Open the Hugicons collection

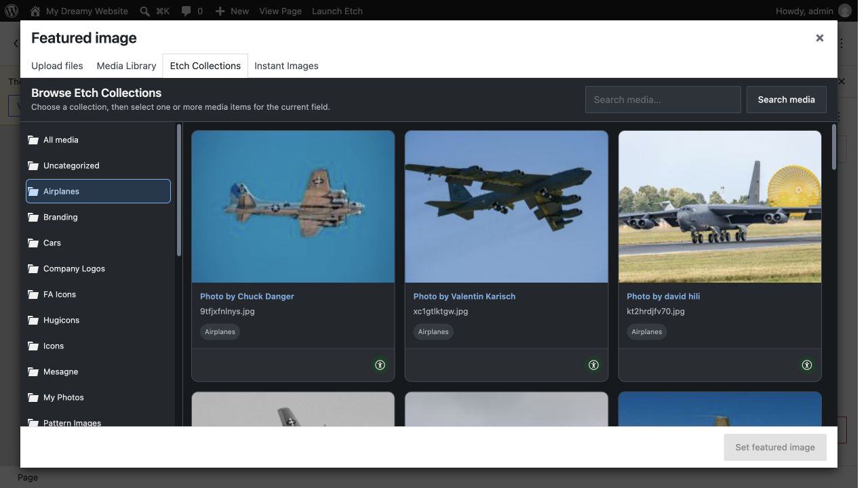click(x=98, y=320)
